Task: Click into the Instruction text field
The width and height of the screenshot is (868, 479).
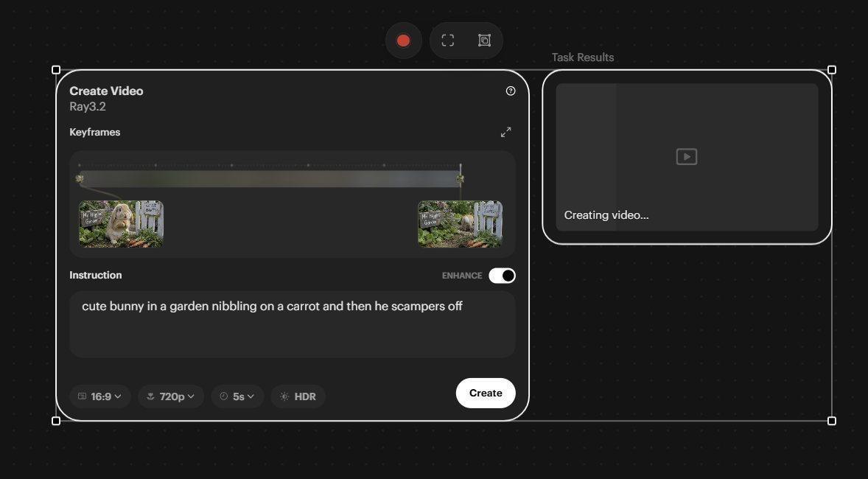Action: point(293,324)
